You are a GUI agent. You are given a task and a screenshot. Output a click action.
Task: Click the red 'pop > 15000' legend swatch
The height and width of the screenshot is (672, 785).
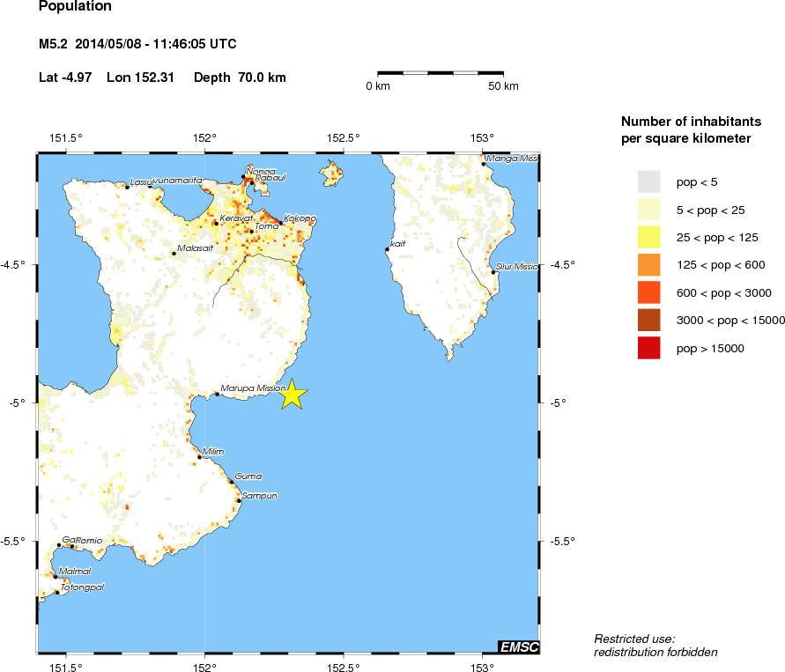click(x=648, y=348)
